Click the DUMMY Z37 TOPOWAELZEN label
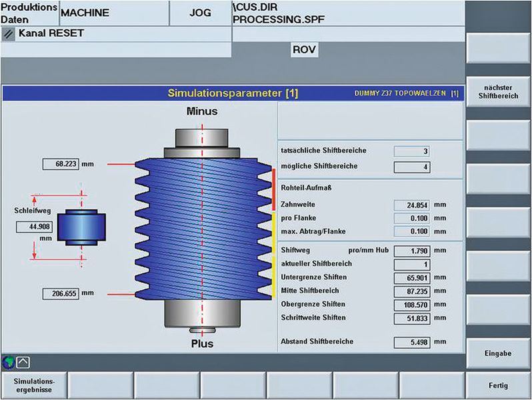Viewport: 532px width, 400px height. point(400,93)
